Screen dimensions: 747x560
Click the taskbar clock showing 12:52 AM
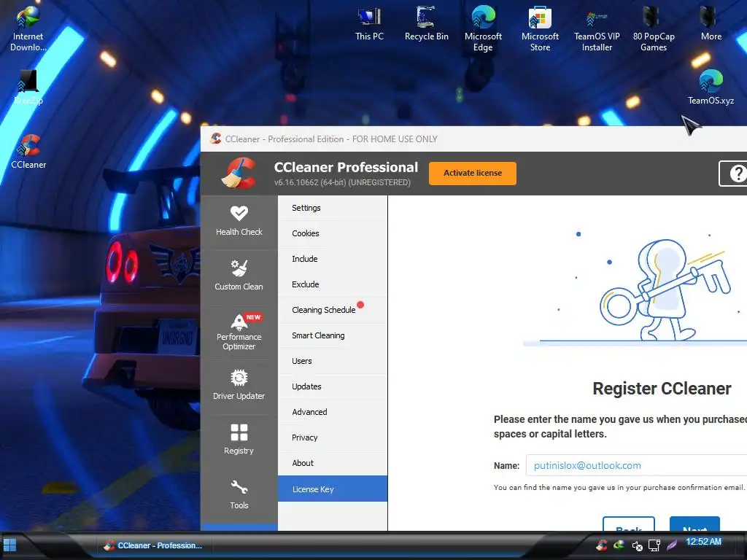pos(704,542)
